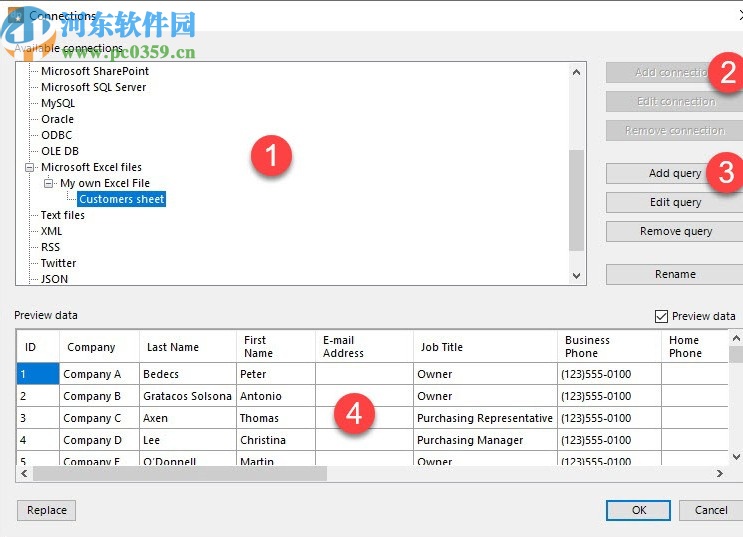Click Home Phone column header
Screen dimensions: 743x537
[695, 347]
